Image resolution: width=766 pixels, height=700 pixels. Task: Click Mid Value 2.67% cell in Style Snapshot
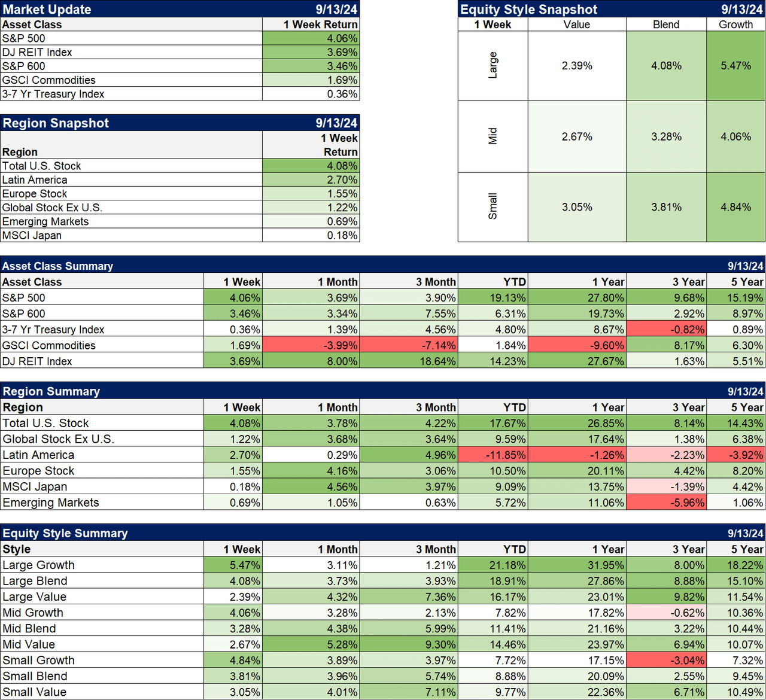pyautogui.click(x=577, y=136)
